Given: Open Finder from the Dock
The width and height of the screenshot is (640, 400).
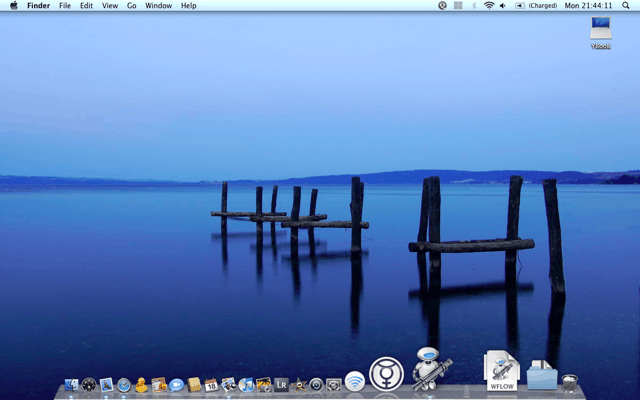Looking at the screenshot, I should (71, 384).
